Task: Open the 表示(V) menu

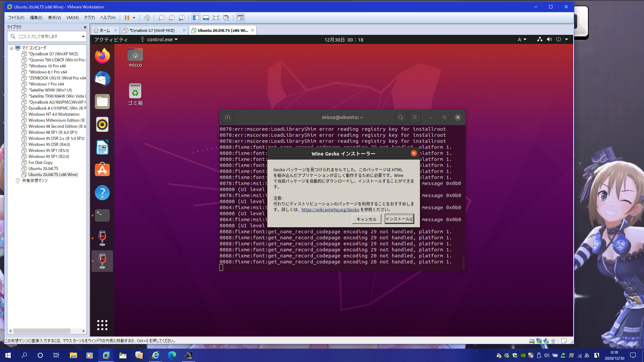Action: point(54,18)
